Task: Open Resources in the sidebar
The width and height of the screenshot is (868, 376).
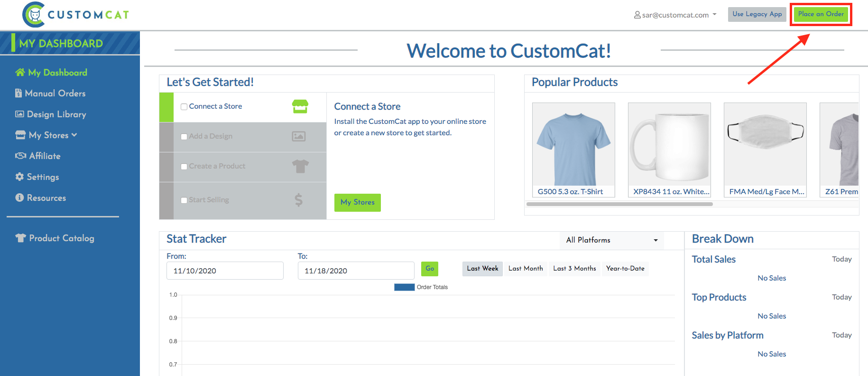Action: tap(41, 197)
